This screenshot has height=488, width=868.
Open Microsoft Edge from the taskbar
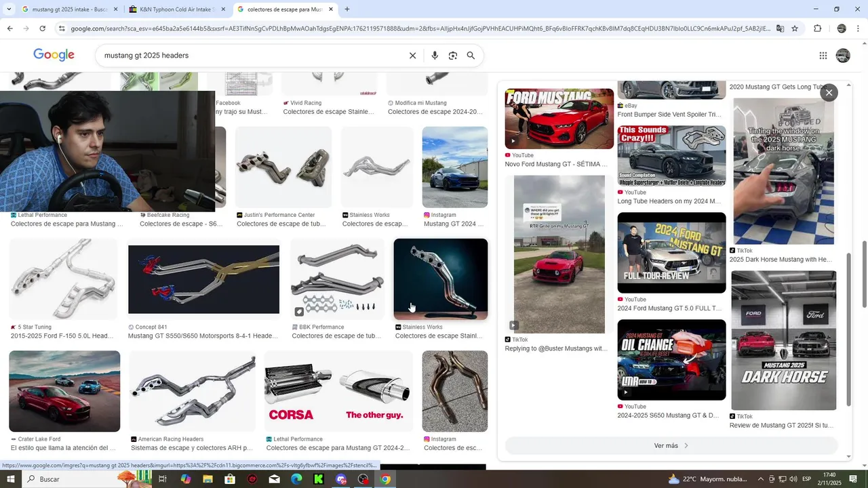tap(296, 479)
